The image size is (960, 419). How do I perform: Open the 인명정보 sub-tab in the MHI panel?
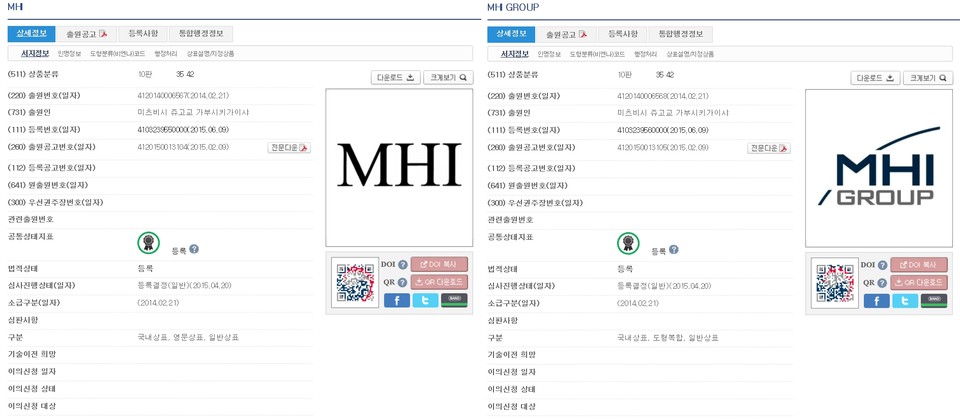[69, 54]
